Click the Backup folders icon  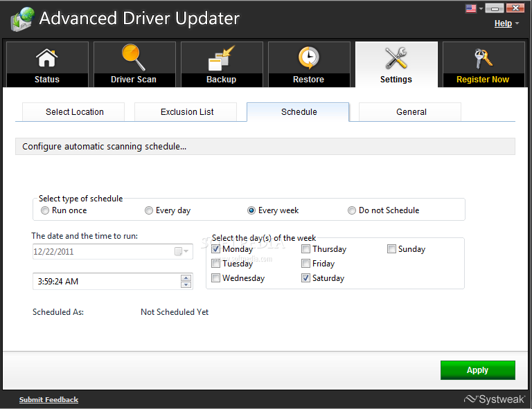(x=221, y=58)
